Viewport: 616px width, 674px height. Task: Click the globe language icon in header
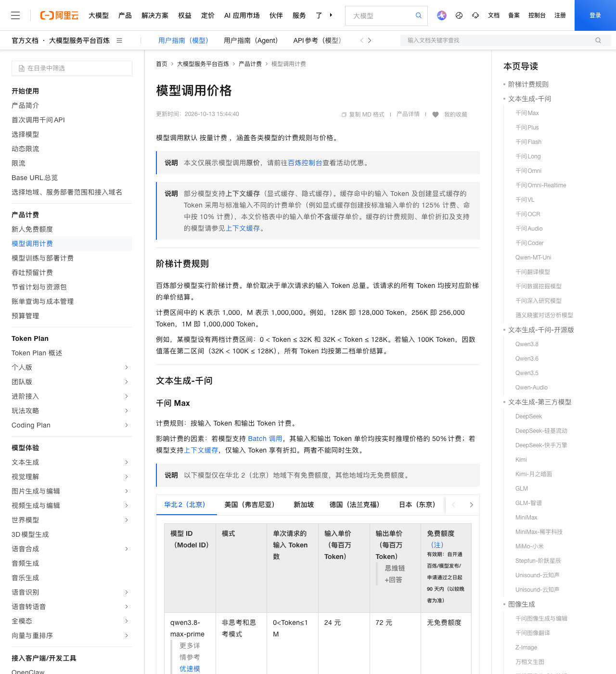[459, 15]
